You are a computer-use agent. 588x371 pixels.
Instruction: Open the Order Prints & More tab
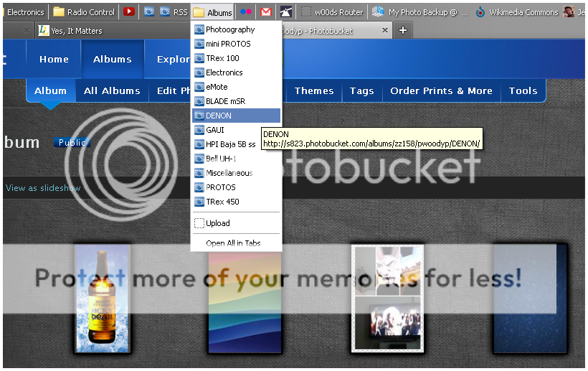pyautogui.click(x=441, y=90)
